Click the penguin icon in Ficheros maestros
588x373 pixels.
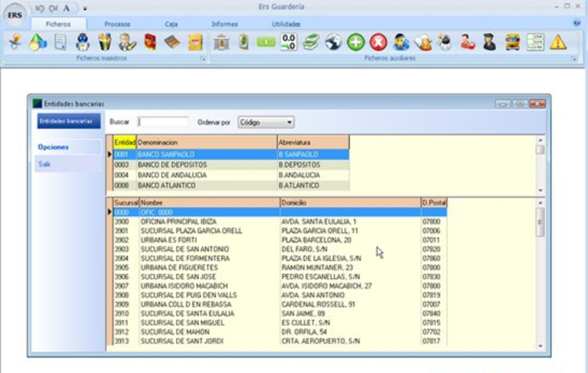point(82,42)
